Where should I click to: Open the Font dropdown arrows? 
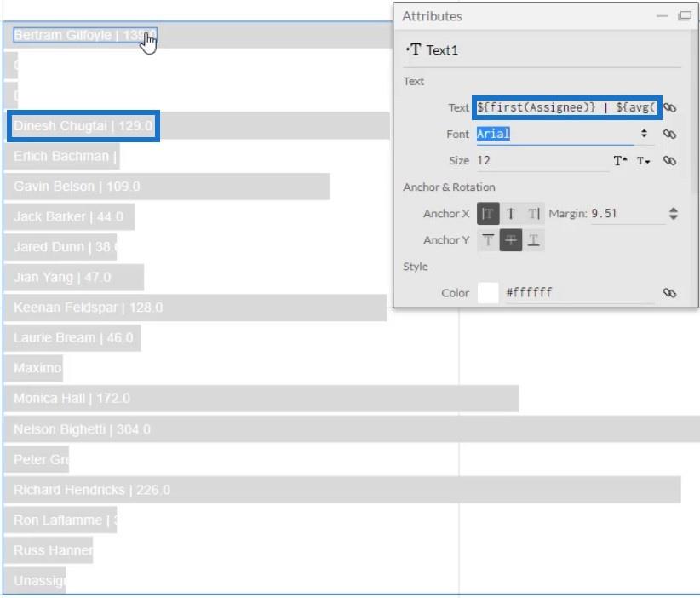click(644, 134)
